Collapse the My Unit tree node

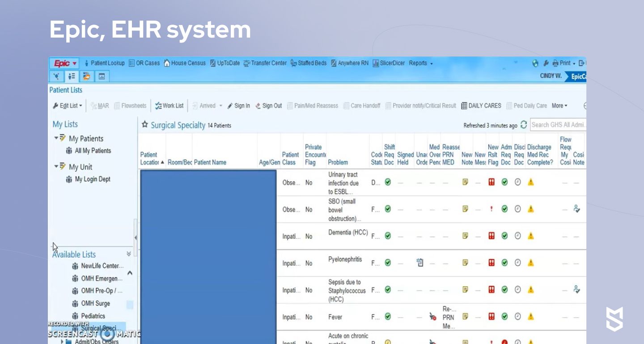pyautogui.click(x=56, y=166)
